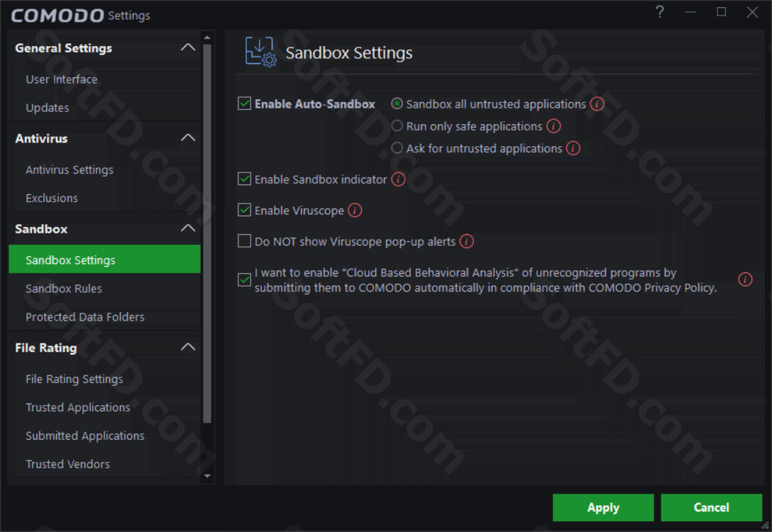Click the Apply button
This screenshot has width=772, height=532.
point(603,507)
